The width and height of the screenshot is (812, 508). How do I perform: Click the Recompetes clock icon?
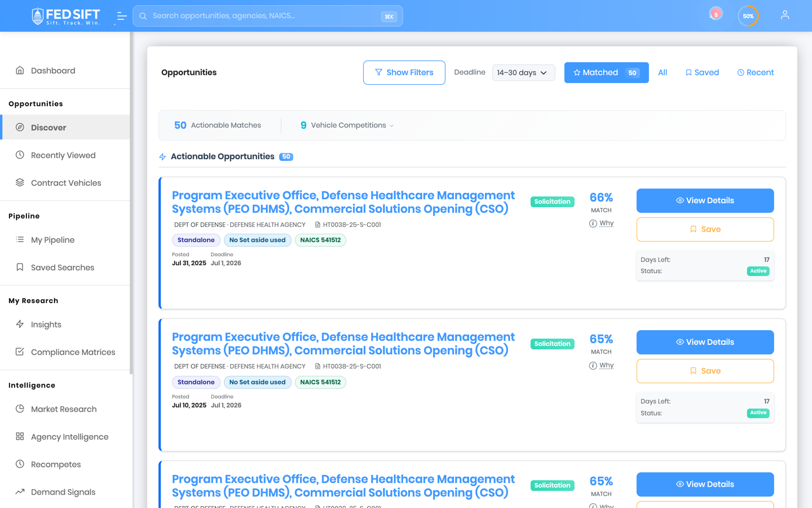point(20,464)
